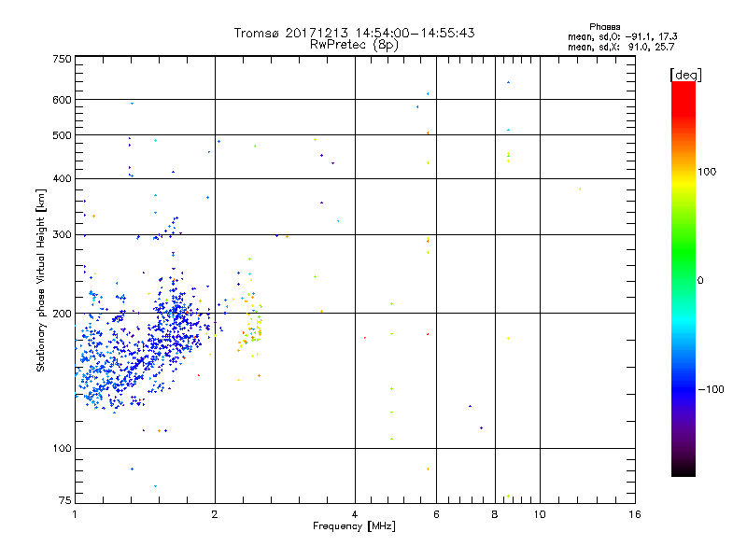The image size is (747, 560).
Task: Click the 'Stationary phase Virtual Height [km]' axis title
Action: [41, 280]
